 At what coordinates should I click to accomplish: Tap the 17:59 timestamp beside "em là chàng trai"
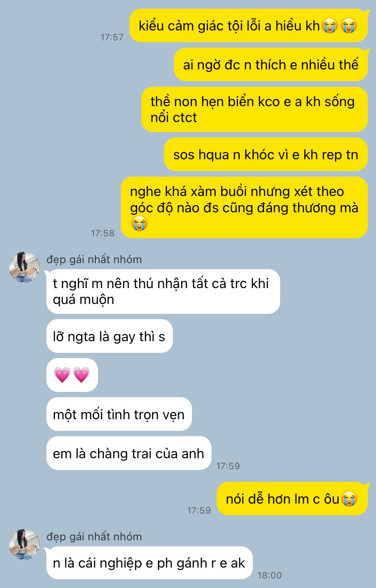point(228,465)
